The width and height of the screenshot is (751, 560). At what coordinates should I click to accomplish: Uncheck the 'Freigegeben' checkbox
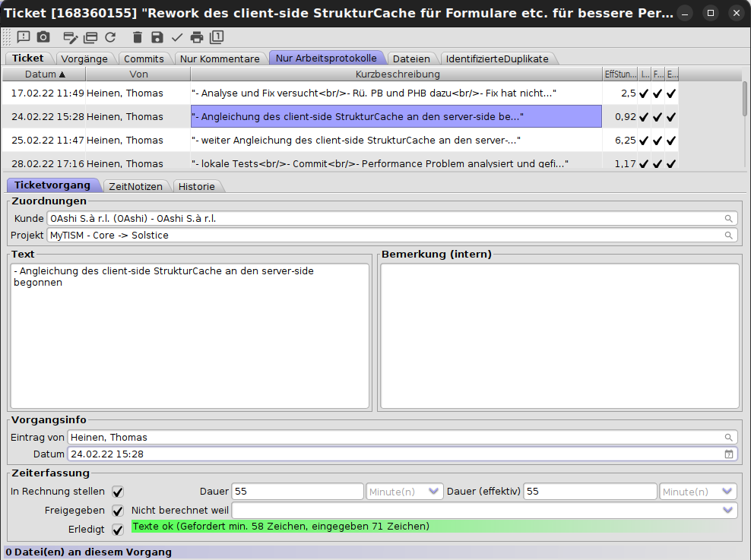pos(118,511)
